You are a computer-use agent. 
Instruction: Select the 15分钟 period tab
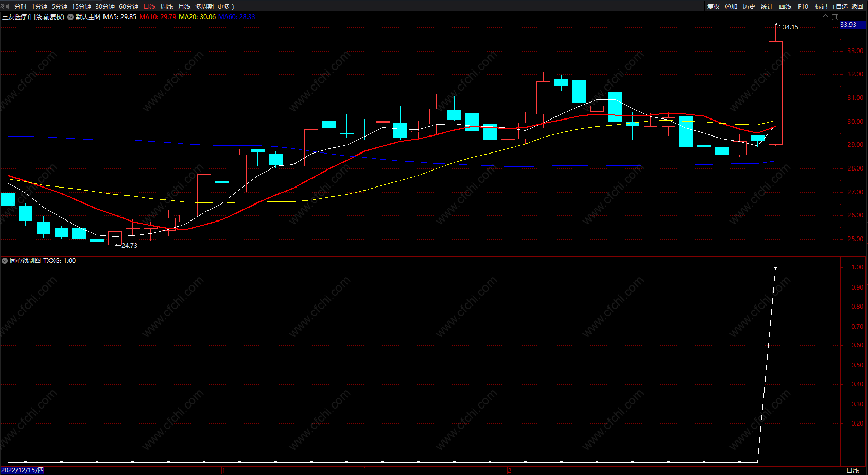coord(81,7)
